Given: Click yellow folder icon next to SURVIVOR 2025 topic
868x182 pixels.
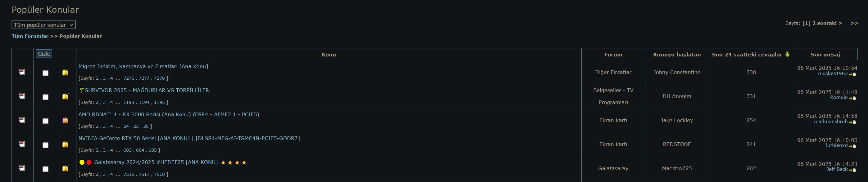Looking at the screenshot, I should click(65, 96).
